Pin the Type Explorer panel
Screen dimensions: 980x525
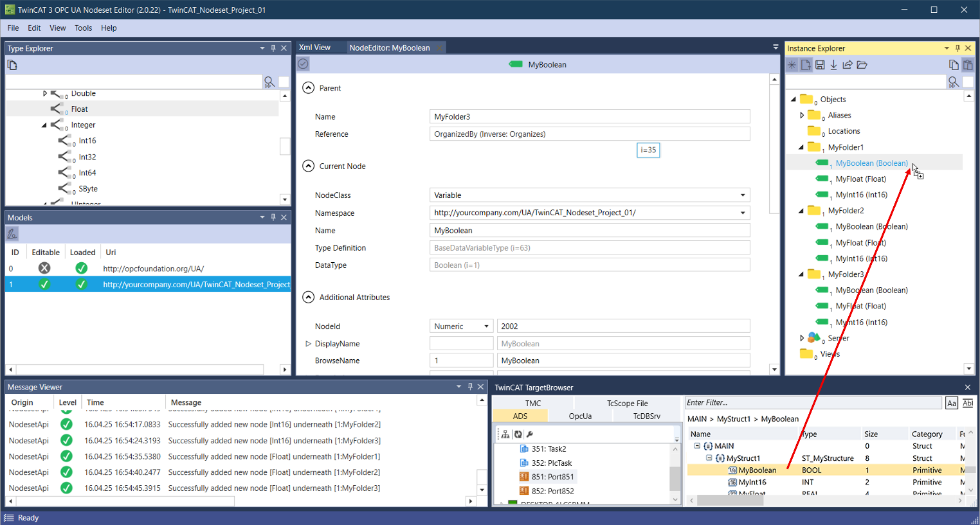(x=273, y=48)
